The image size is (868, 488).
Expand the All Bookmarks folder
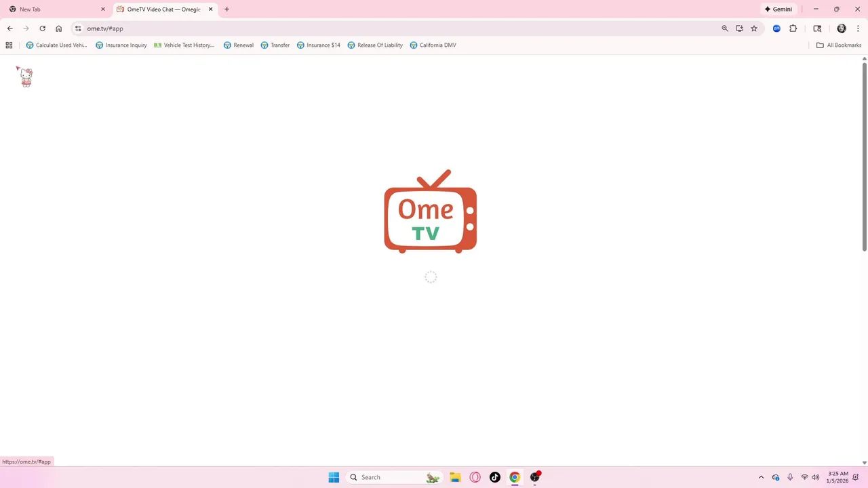point(839,45)
